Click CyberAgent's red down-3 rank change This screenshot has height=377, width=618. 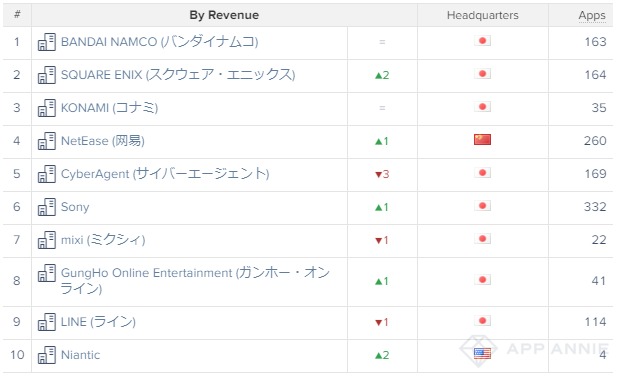click(382, 174)
